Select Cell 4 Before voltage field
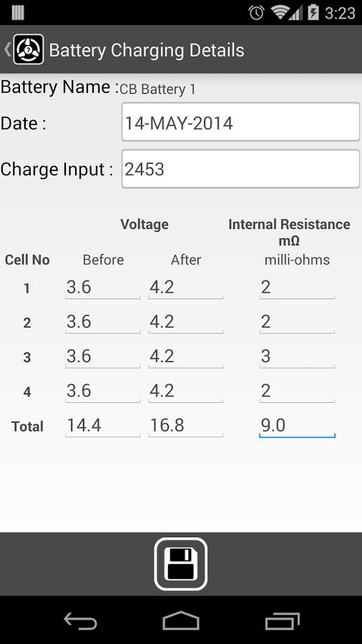The height and width of the screenshot is (644, 362). pyautogui.click(x=102, y=391)
